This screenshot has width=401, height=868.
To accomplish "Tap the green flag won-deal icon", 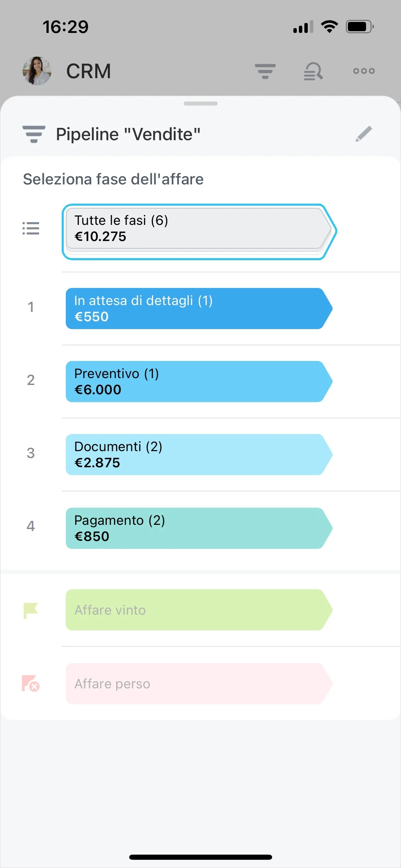I will [31, 611].
